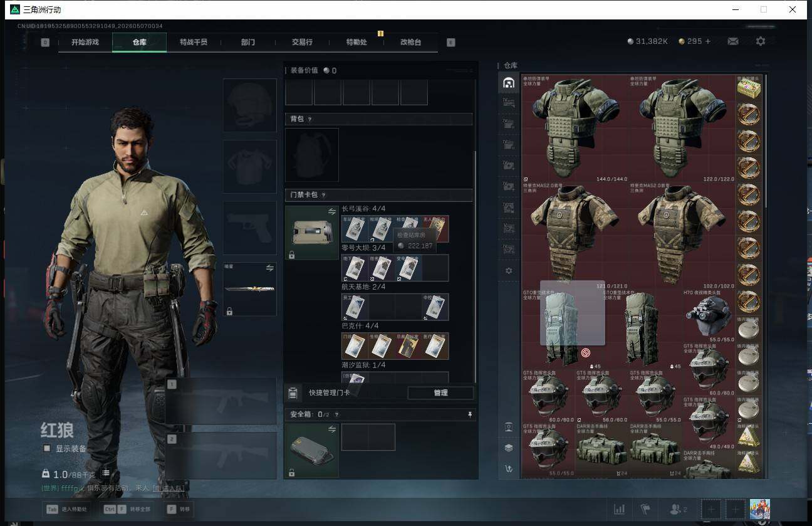Image resolution: width=812 pixels, height=526 pixels.
Task: Select the gold-highlighted key card in 巴克什 row
Action: coord(409,346)
